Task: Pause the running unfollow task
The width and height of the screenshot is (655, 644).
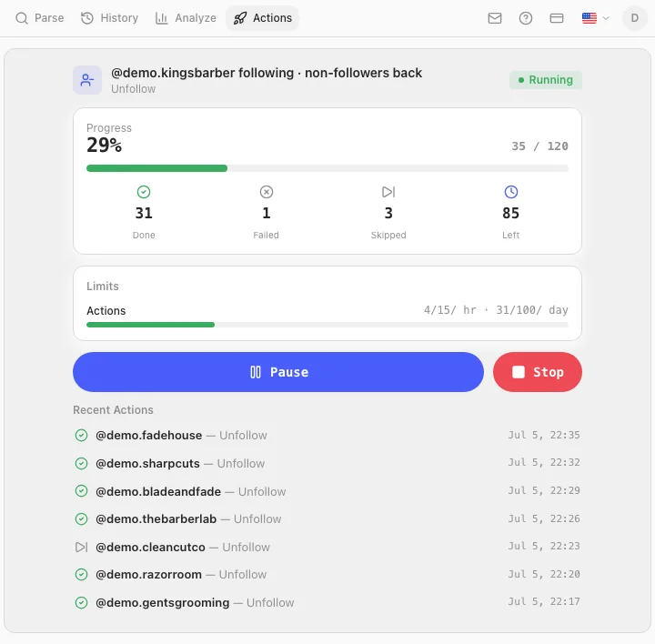Action: coord(278,372)
